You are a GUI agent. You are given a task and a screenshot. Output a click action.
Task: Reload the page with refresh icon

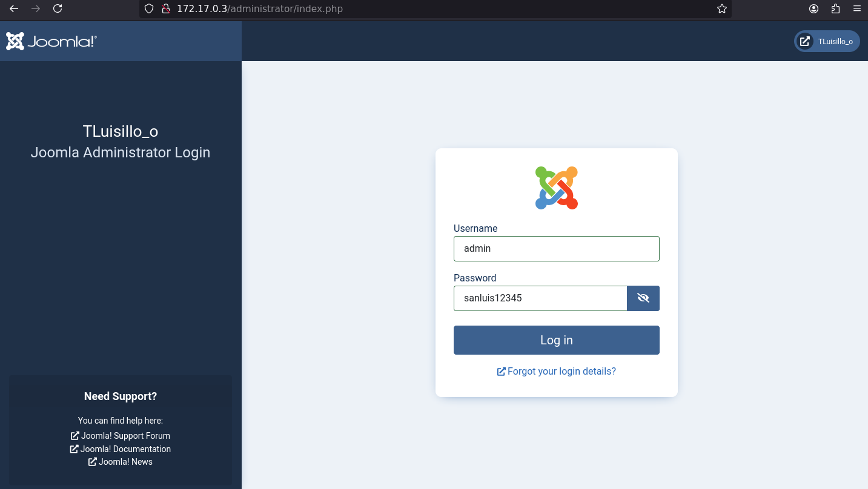pyautogui.click(x=58, y=8)
